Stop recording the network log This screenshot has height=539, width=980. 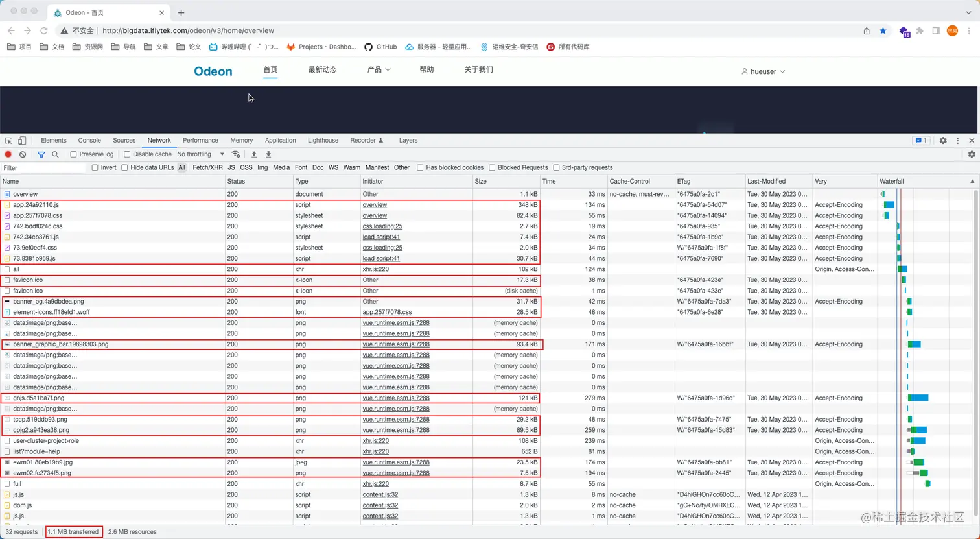coord(8,154)
